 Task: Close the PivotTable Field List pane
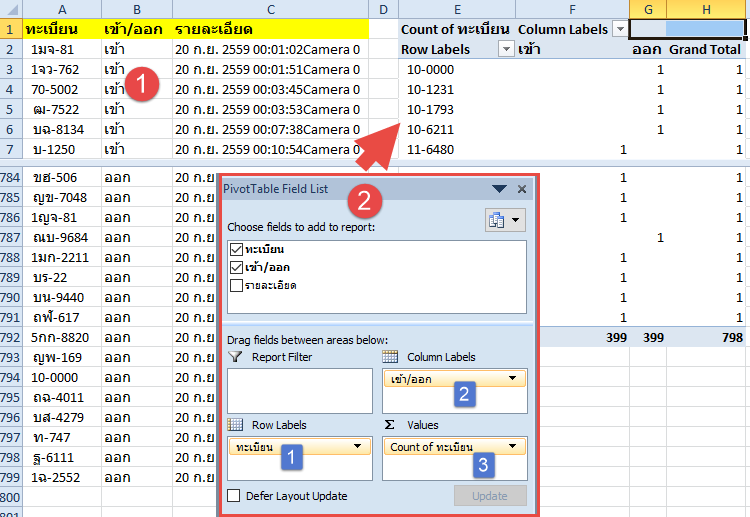[522, 189]
